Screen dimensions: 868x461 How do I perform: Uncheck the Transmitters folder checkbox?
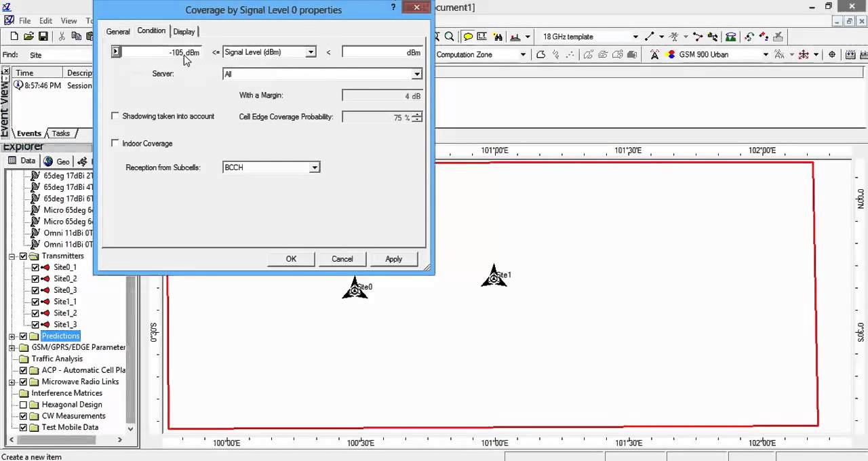pos(24,256)
